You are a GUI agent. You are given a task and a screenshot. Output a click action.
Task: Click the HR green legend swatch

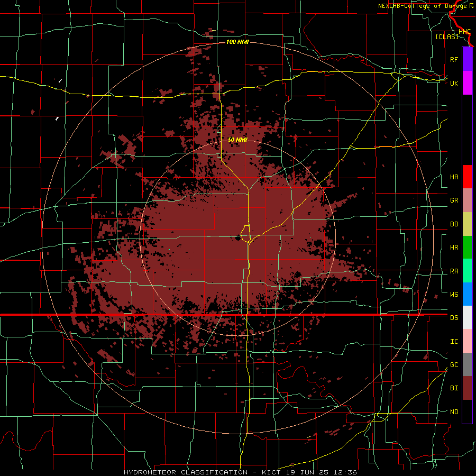(467, 247)
